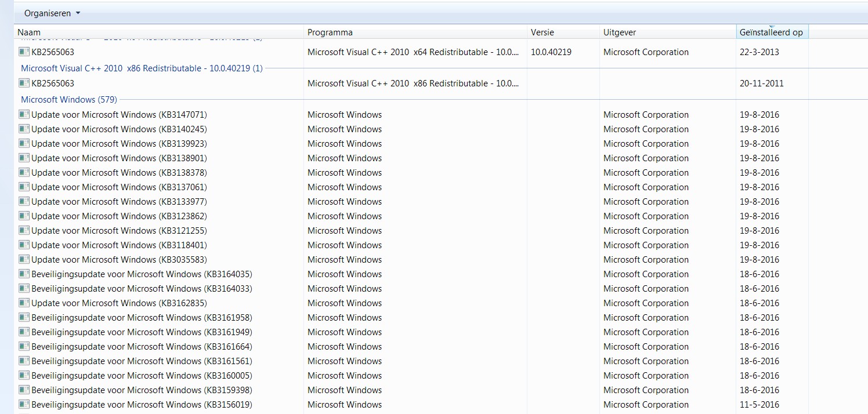The height and width of the screenshot is (414, 868).
Task: Click the icon of KB2565063 dated 20-11-2011
Action: (24, 83)
